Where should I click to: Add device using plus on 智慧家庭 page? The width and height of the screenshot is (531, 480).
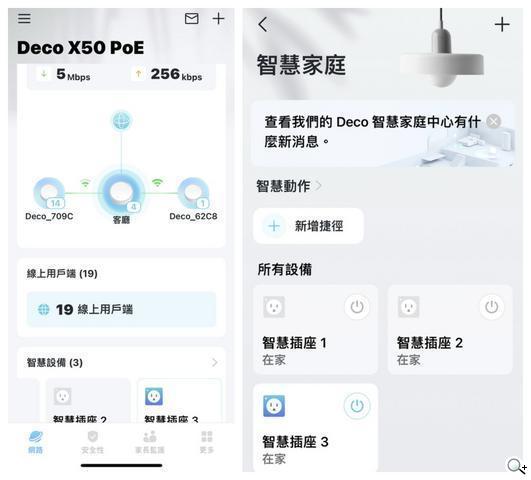coord(502,24)
